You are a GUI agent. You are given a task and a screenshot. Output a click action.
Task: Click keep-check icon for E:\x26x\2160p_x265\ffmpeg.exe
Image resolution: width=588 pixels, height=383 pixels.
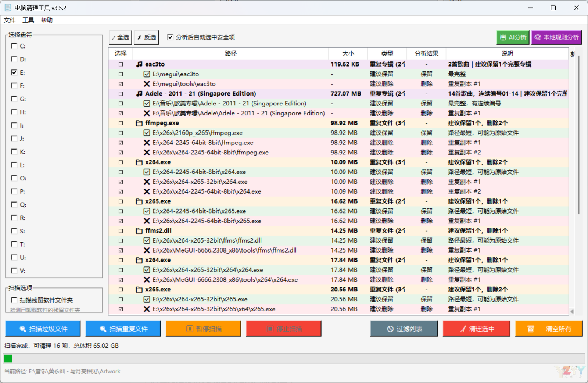147,133
